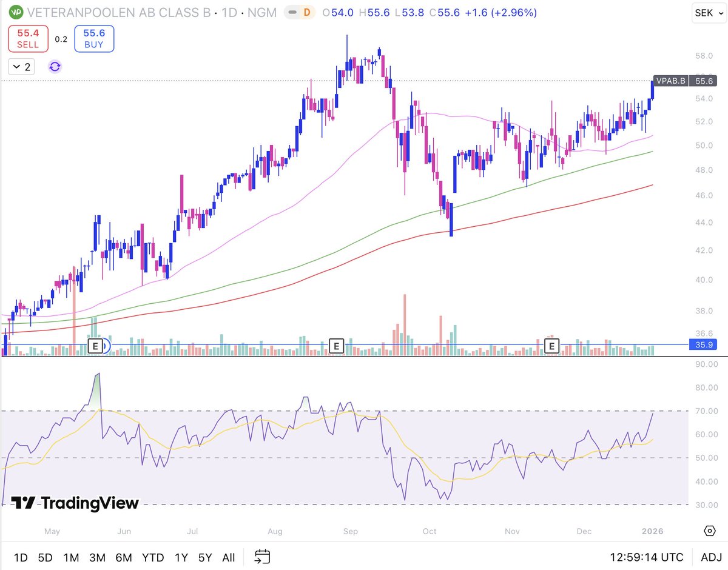
Task: Click the +1.6 (+2.96%) change value
Action: pos(502,12)
